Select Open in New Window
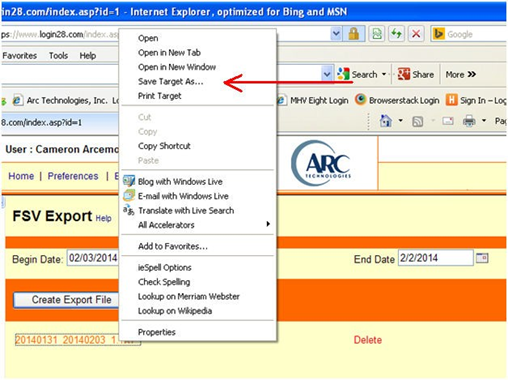The height and width of the screenshot is (380, 508). tap(198, 67)
